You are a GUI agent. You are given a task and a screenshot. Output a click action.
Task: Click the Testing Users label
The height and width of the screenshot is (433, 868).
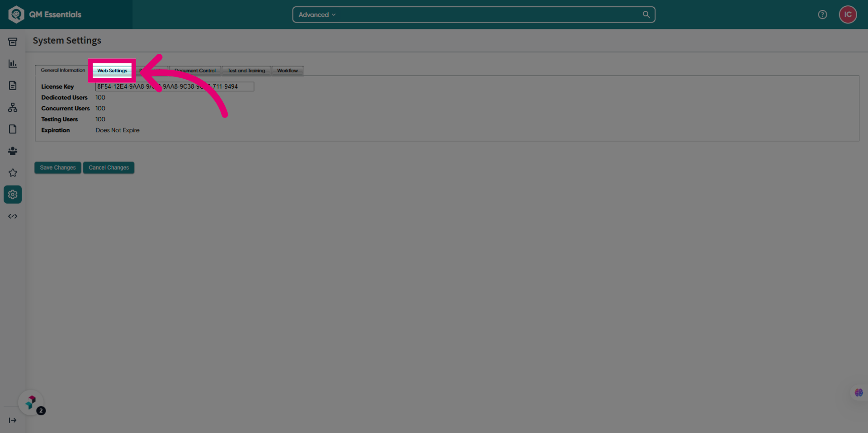point(59,119)
